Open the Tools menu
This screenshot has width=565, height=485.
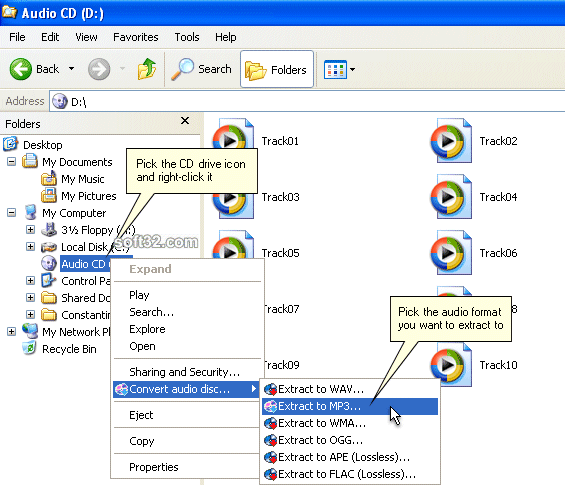tap(187, 37)
